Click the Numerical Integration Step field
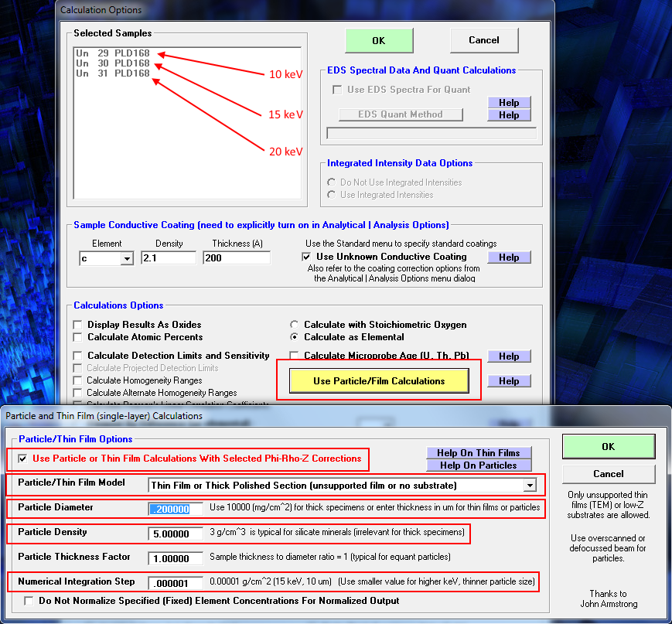The width and height of the screenshot is (672, 624). (176, 582)
